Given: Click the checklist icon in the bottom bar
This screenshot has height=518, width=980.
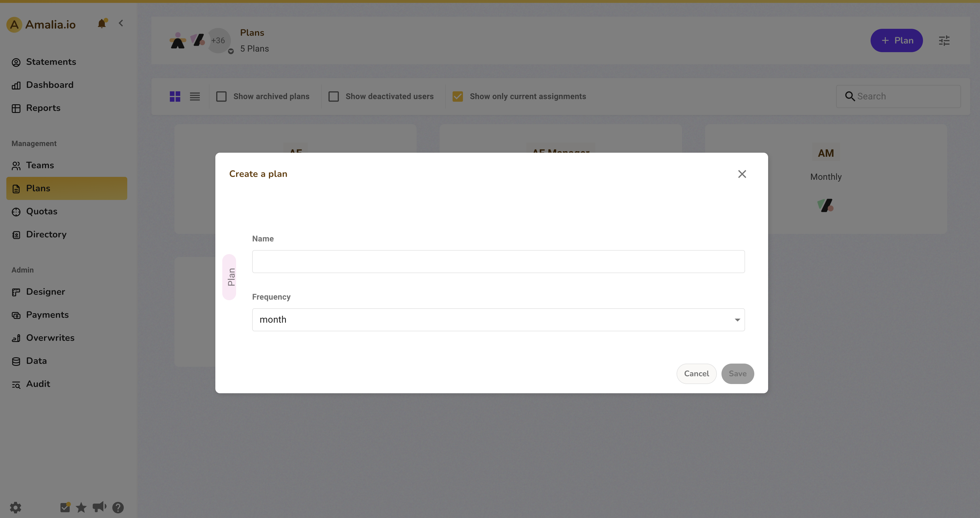Looking at the screenshot, I should pos(65,507).
